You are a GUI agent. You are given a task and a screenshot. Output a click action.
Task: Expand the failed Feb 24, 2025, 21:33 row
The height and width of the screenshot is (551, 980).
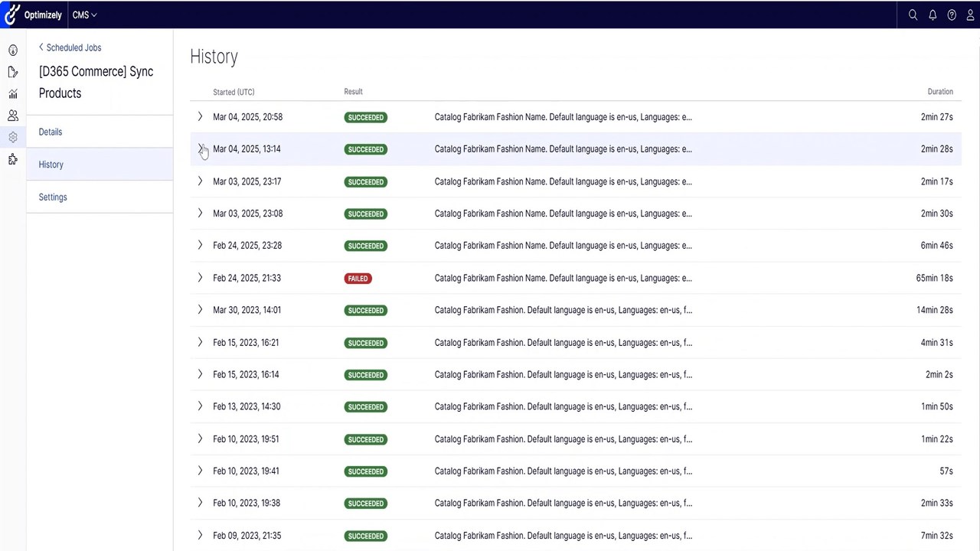(200, 278)
